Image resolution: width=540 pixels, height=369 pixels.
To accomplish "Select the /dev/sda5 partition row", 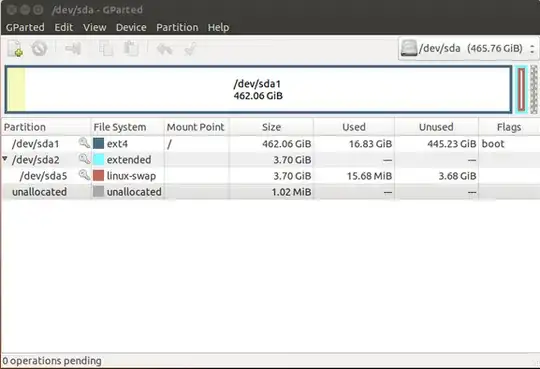I will 270,176.
